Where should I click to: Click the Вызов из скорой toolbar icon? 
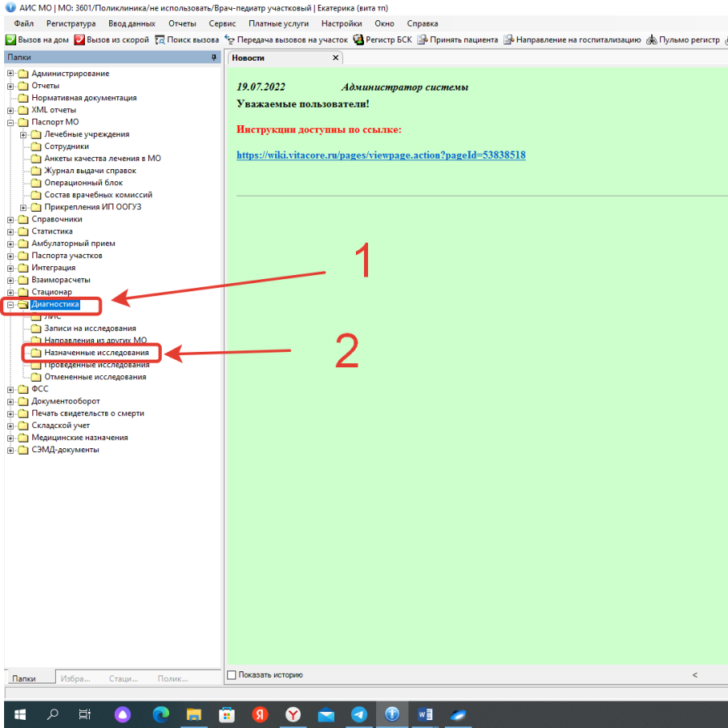tap(79, 40)
